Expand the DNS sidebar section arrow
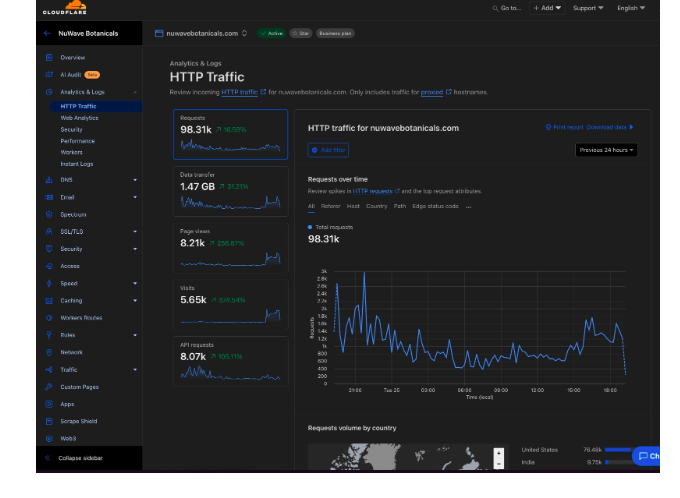 135,180
